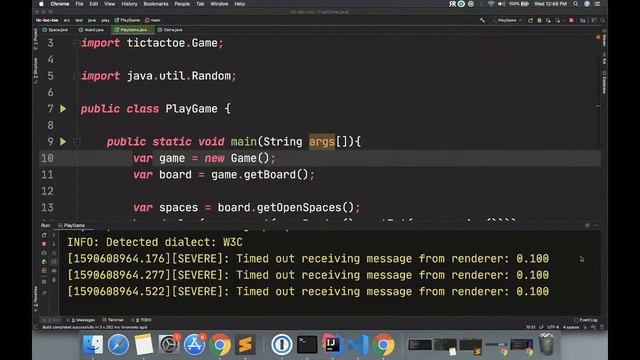Click console line with timestamp 1590608964.522

pos(308,291)
